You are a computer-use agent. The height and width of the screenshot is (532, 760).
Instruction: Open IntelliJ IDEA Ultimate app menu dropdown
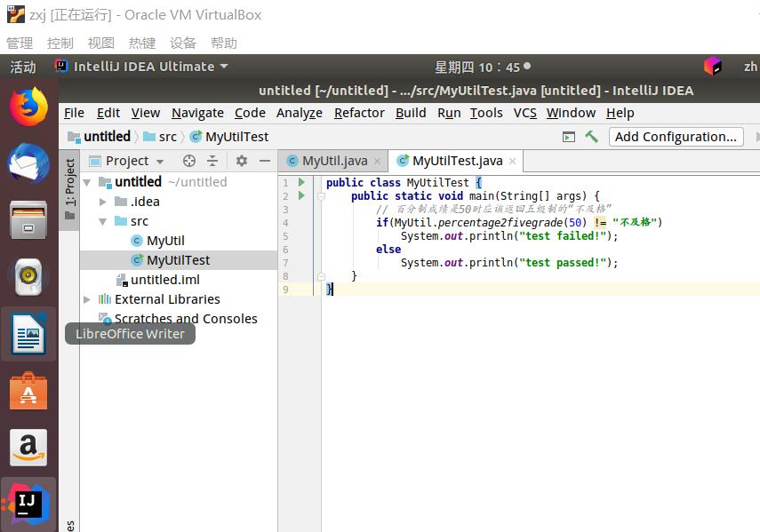click(141, 67)
